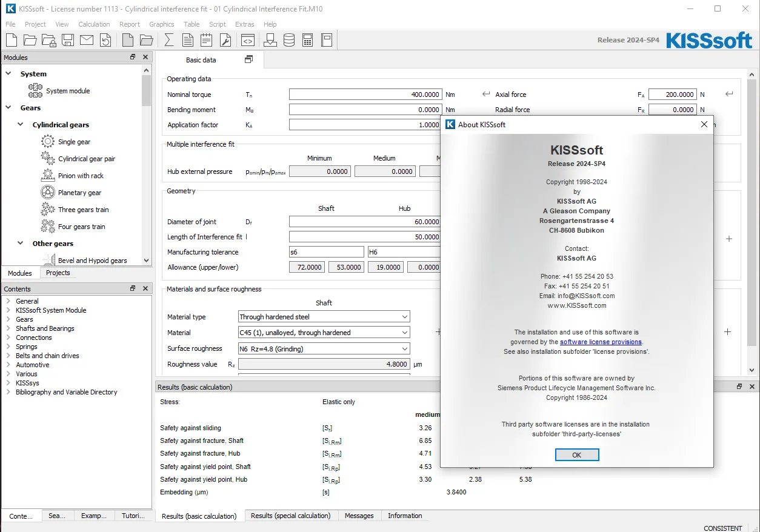The height and width of the screenshot is (532, 760).
Task: Open the database cylinder toolbar icon
Action: coord(289,40)
